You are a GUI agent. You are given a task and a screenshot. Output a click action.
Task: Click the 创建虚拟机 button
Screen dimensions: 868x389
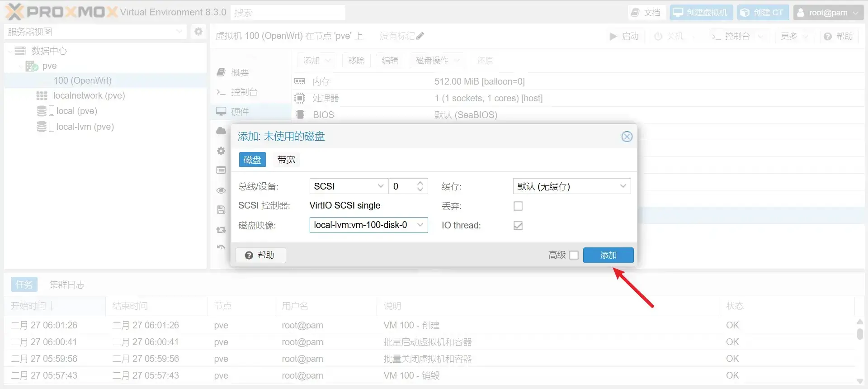(701, 13)
